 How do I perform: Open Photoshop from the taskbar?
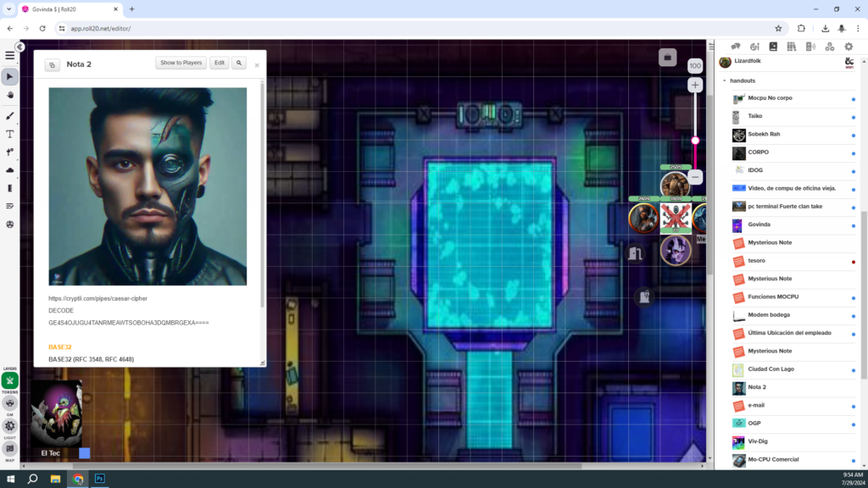coord(100,479)
